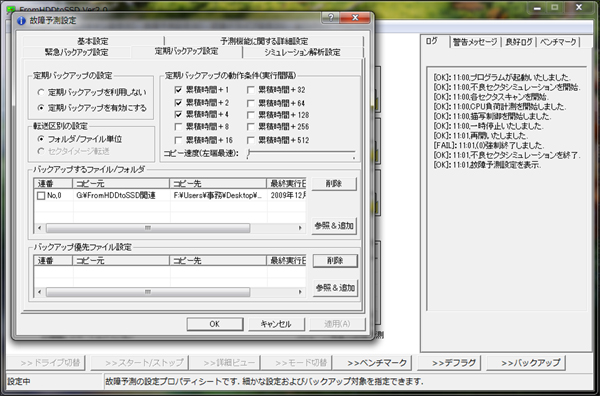The width and height of the screenshot is (600, 396).
Task: Select F:¥Users¥事務¥Desktop destination cell
Action: click(x=218, y=196)
